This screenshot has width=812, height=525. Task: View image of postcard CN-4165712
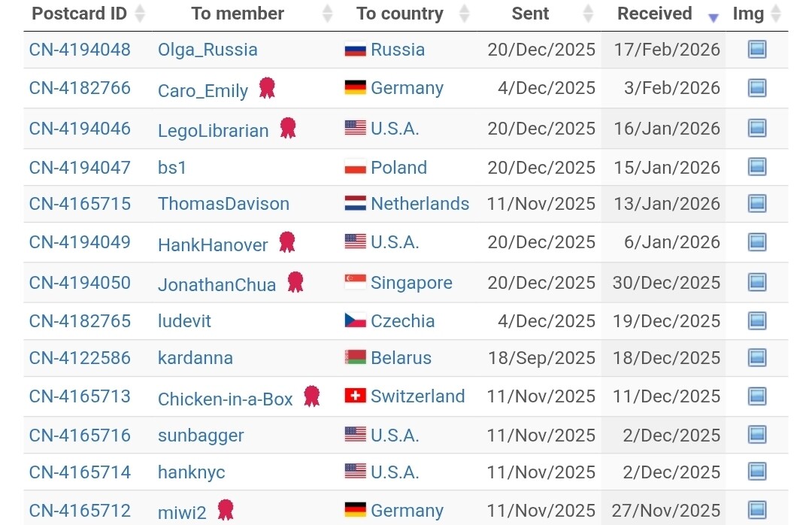pos(757,510)
